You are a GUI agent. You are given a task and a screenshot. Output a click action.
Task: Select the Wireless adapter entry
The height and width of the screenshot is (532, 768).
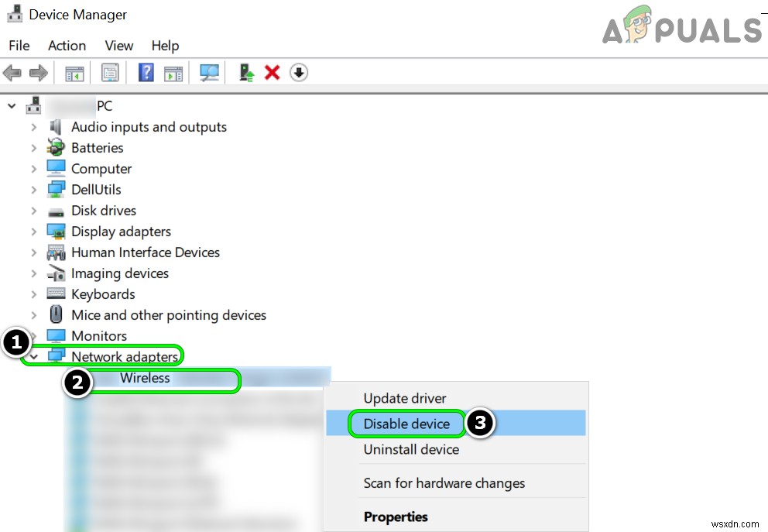[145, 378]
